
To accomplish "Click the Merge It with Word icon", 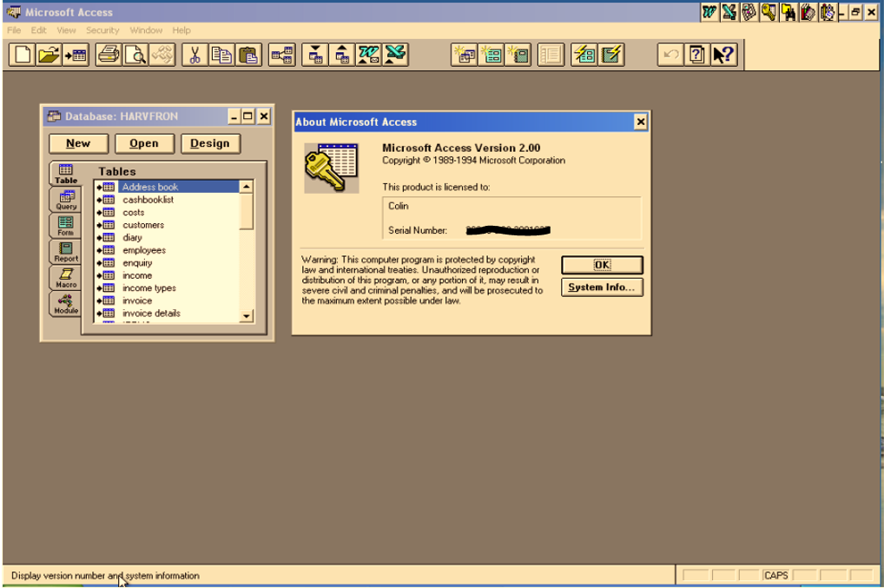I will tap(369, 55).
